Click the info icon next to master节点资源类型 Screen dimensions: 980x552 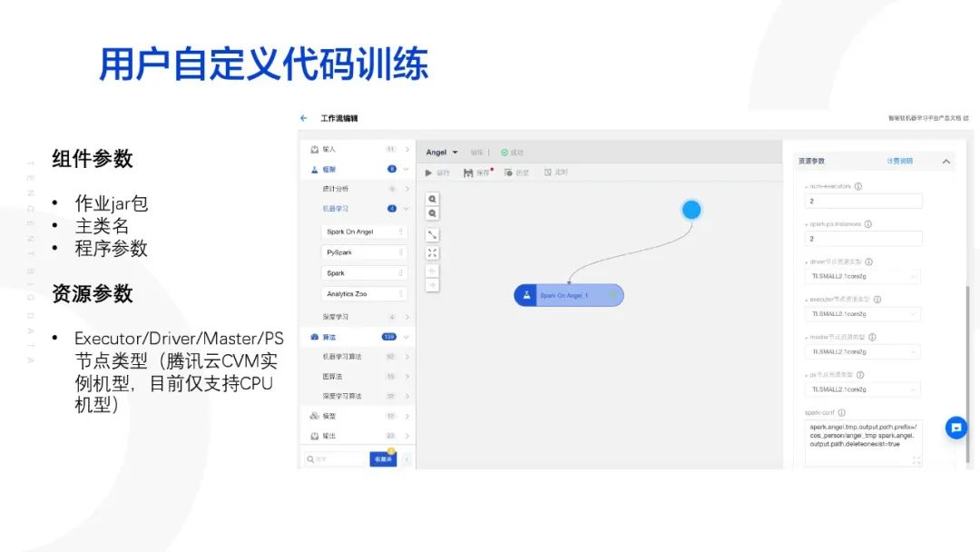coord(873,337)
